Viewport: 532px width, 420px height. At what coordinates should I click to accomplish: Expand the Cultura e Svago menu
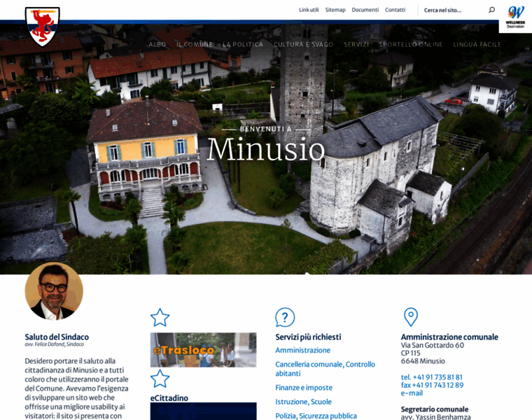(x=304, y=44)
